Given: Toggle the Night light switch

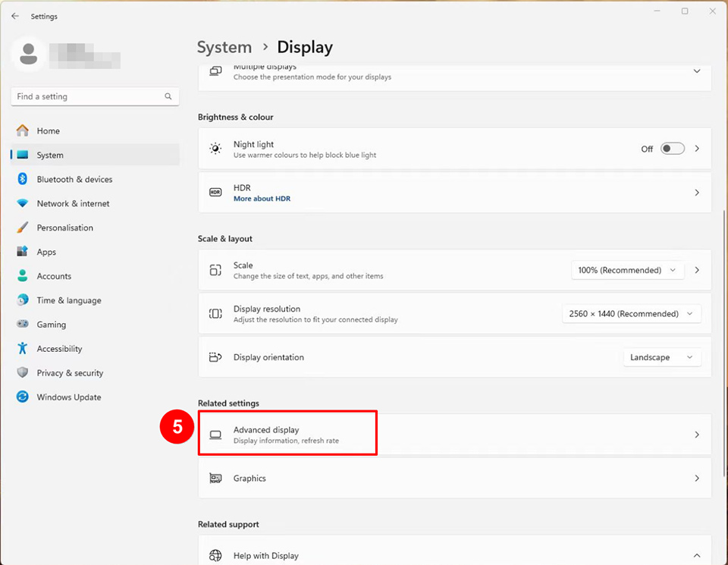Looking at the screenshot, I should [673, 149].
